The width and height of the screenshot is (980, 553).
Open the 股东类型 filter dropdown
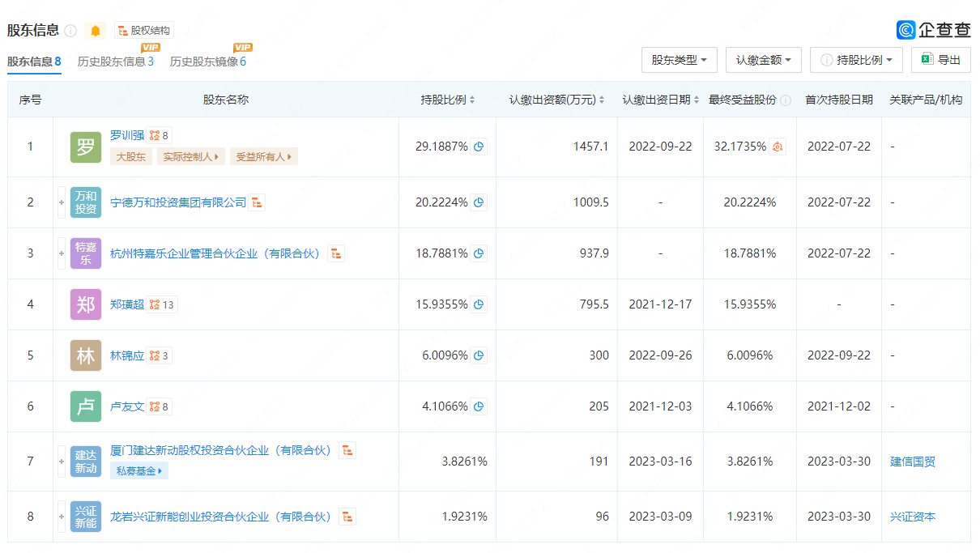tap(679, 60)
